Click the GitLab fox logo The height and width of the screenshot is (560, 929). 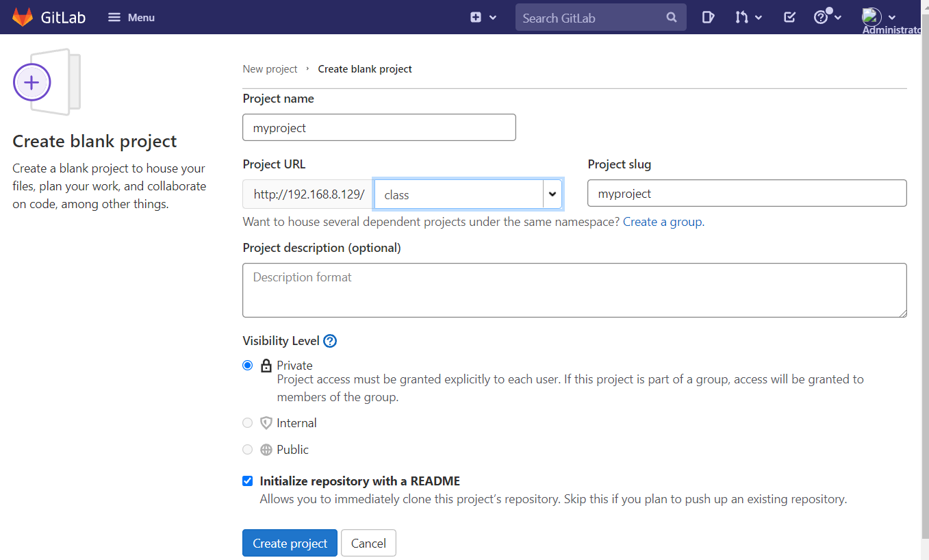click(23, 17)
